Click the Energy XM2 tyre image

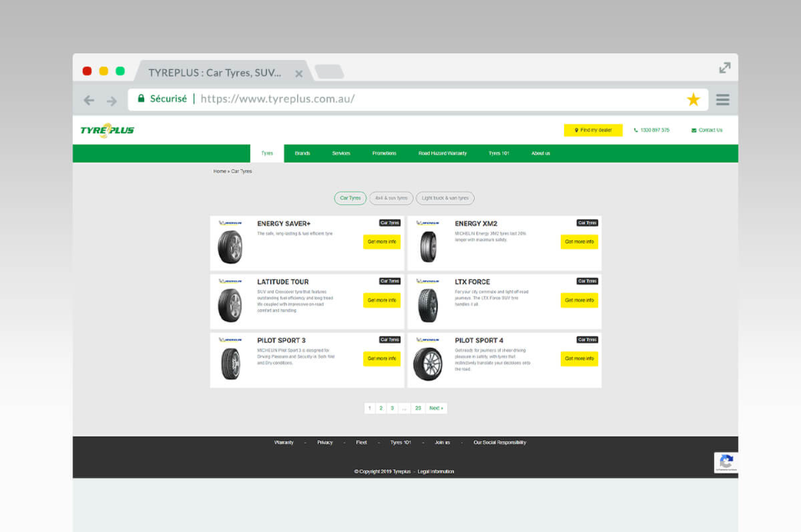click(x=428, y=247)
